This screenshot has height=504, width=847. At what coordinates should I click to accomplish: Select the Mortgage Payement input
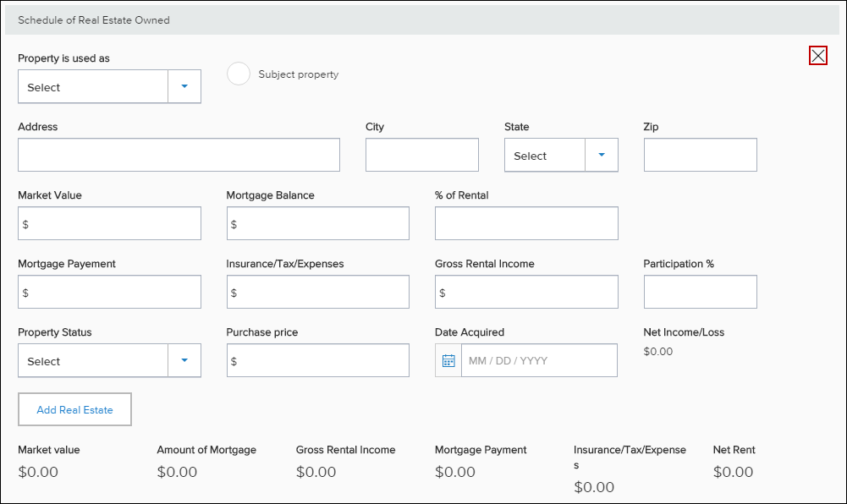[x=109, y=292]
